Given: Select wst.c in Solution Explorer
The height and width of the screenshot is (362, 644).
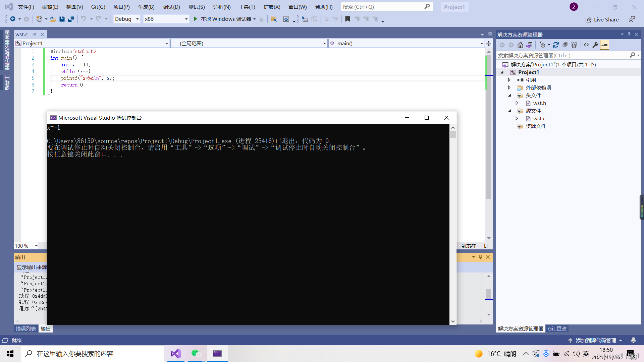Looking at the screenshot, I should (539, 119).
